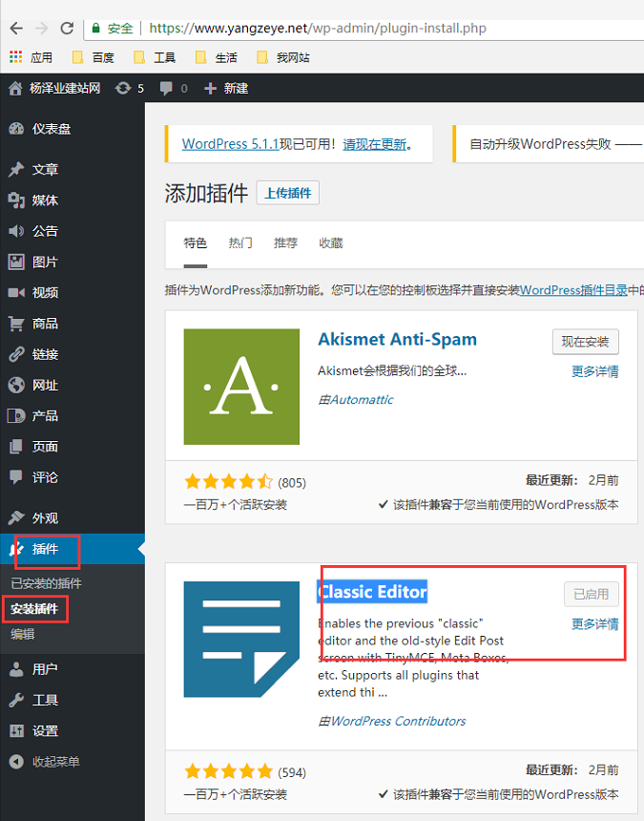This screenshot has height=821, width=644.
Task: Reload the page with refresh icon
Action: point(67,29)
